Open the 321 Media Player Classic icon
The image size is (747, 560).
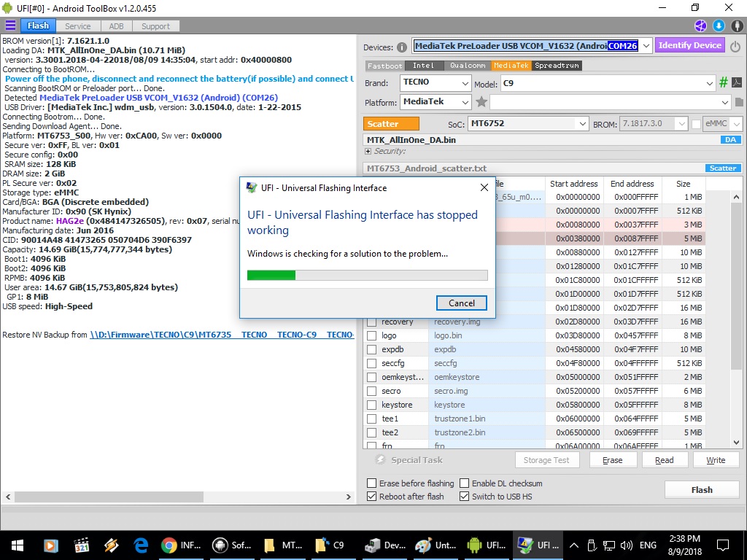(x=82, y=545)
